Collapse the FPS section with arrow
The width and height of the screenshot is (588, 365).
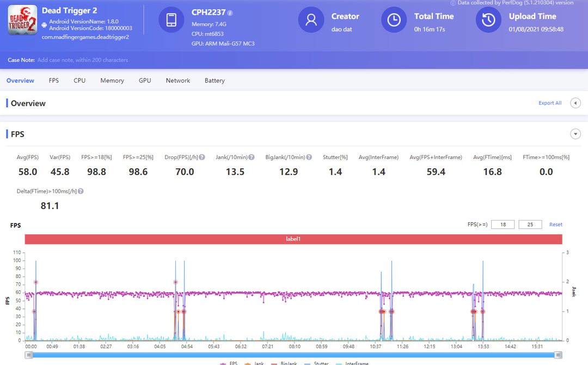pyautogui.click(x=574, y=134)
